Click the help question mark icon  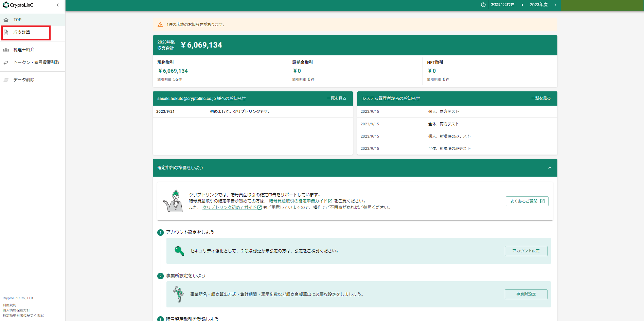click(483, 5)
